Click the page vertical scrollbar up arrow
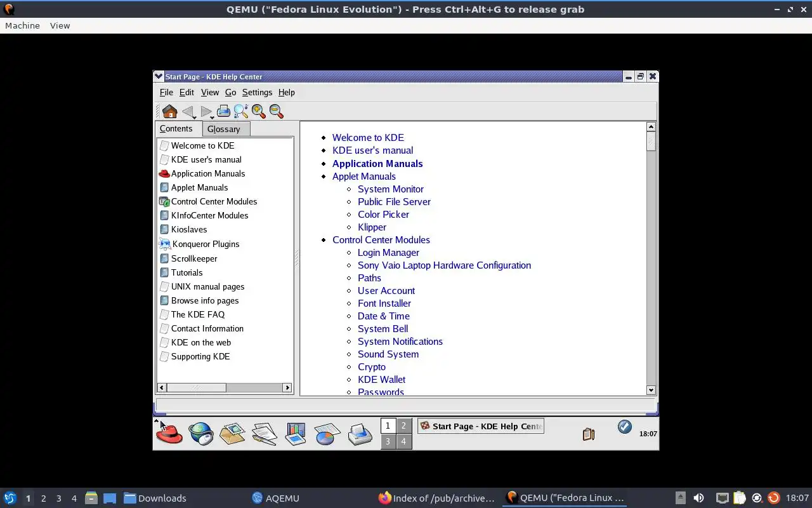Image resolution: width=812 pixels, height=508 pixels. coord(651,127)
